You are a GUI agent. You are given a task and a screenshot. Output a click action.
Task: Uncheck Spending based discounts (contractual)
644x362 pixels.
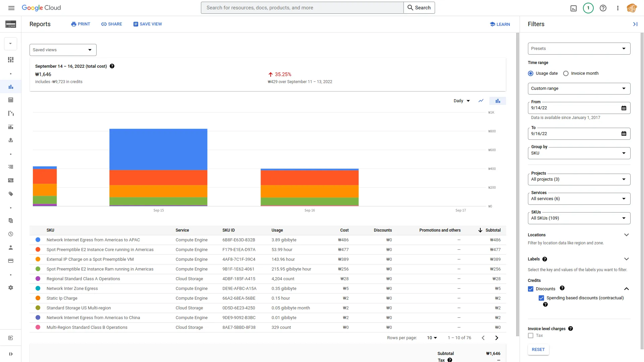click(541, 298)
